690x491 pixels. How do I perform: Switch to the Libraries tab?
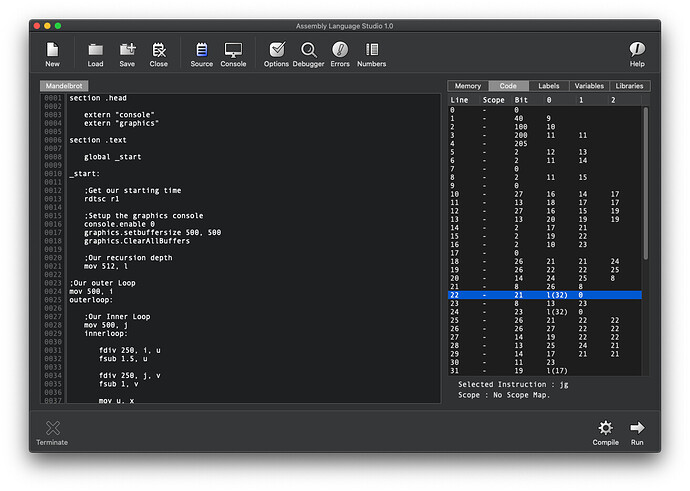(x=629, y=86)
